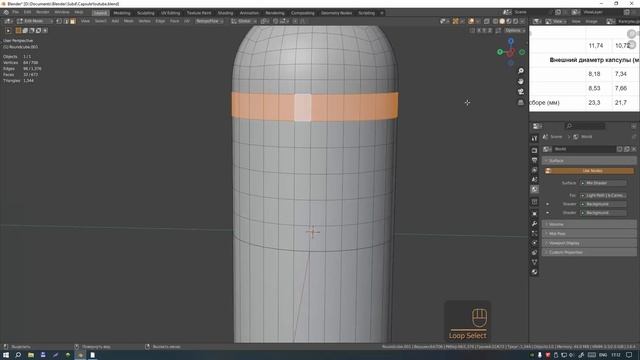Open File Explorer from the taskbar
640x360 pixels.
coord(31,356)
